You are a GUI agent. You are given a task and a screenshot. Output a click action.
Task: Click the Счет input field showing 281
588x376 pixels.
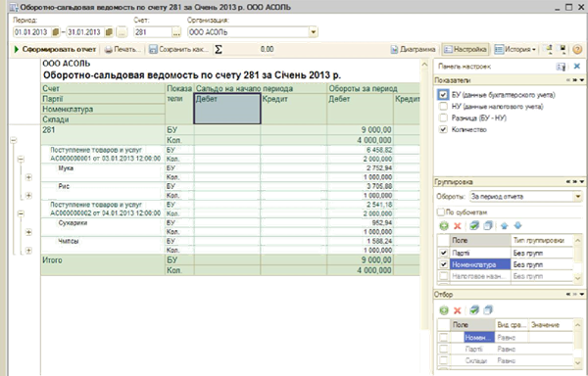click(x=153, y=32)
